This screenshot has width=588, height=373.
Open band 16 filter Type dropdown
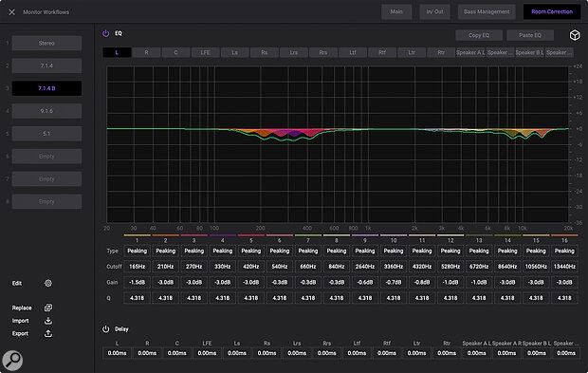point(564,252)
